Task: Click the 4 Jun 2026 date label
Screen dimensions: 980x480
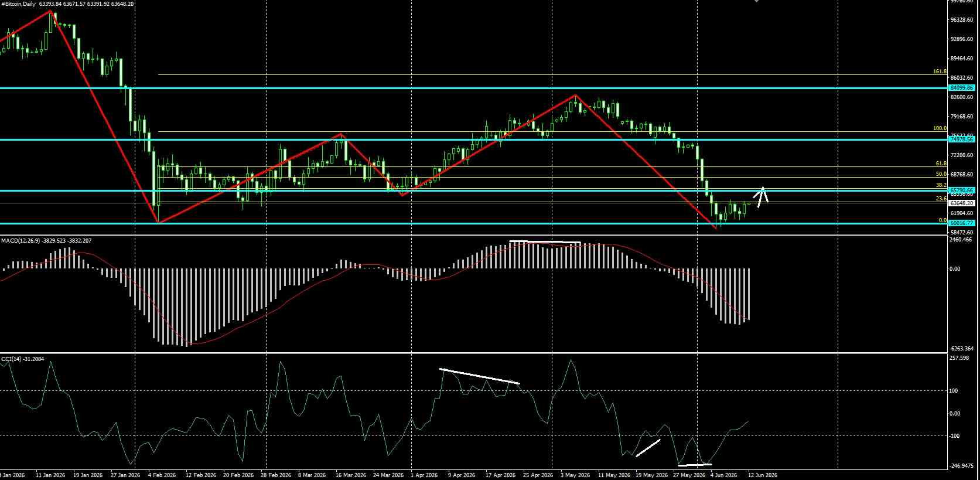Action: point(724,475)
